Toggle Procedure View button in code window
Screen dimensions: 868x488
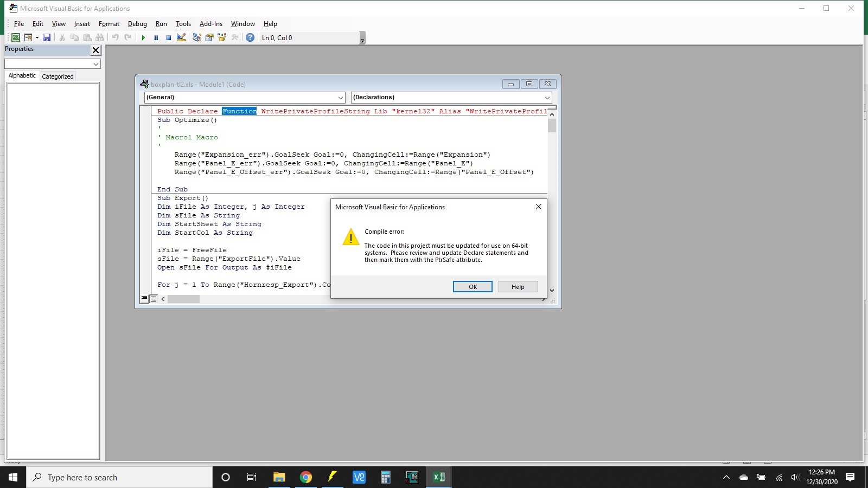pyautogui.click(x=144, y=299)
